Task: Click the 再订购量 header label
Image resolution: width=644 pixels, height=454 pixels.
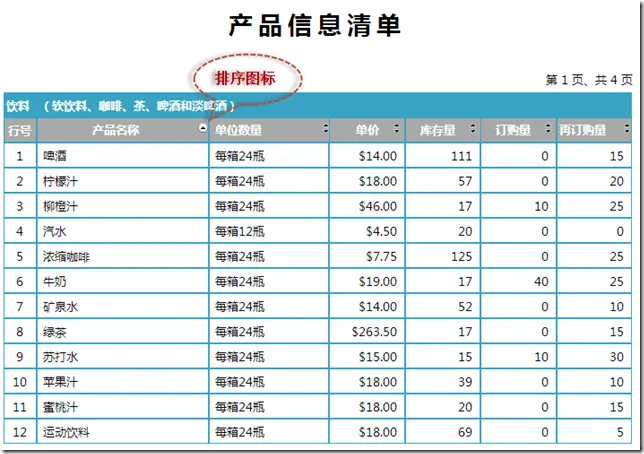Action: tap(582, 130)
